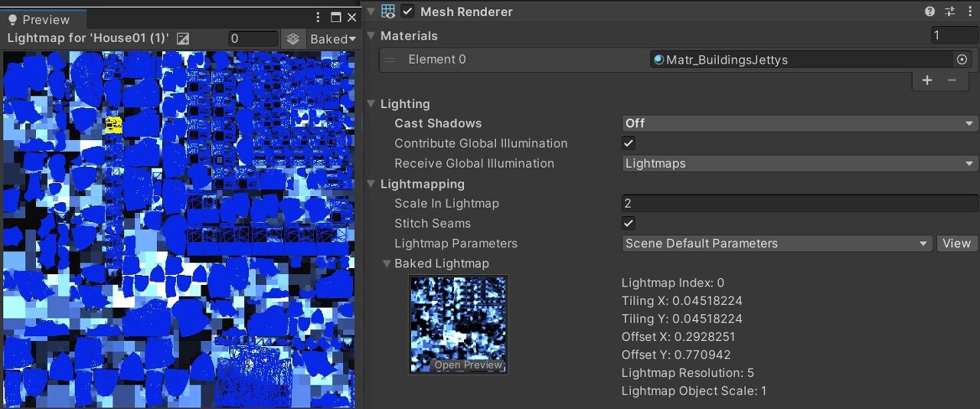Click the "Lightmap for 'House01 (1)'" title
Image resolution: width=980 pixels, height=409 pixels.
tap(88, 38)
